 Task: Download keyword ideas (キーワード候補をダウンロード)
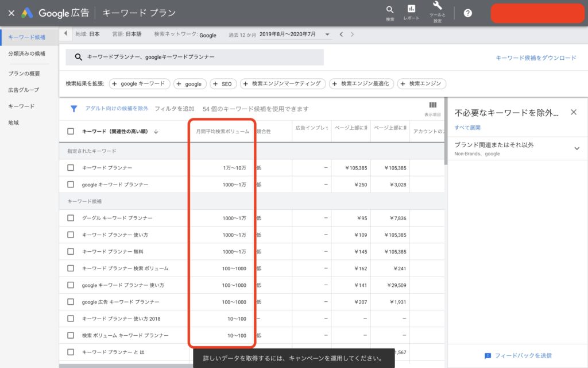536,58
